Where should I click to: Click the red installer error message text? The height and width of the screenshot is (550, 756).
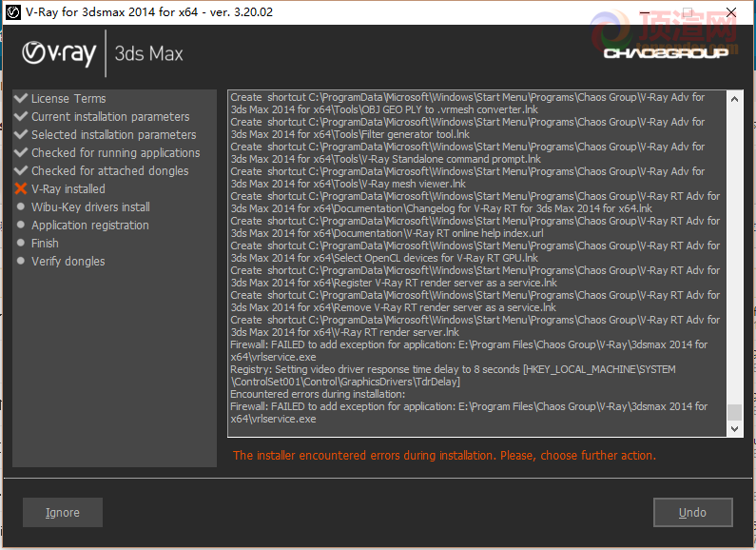click(444, 456)
